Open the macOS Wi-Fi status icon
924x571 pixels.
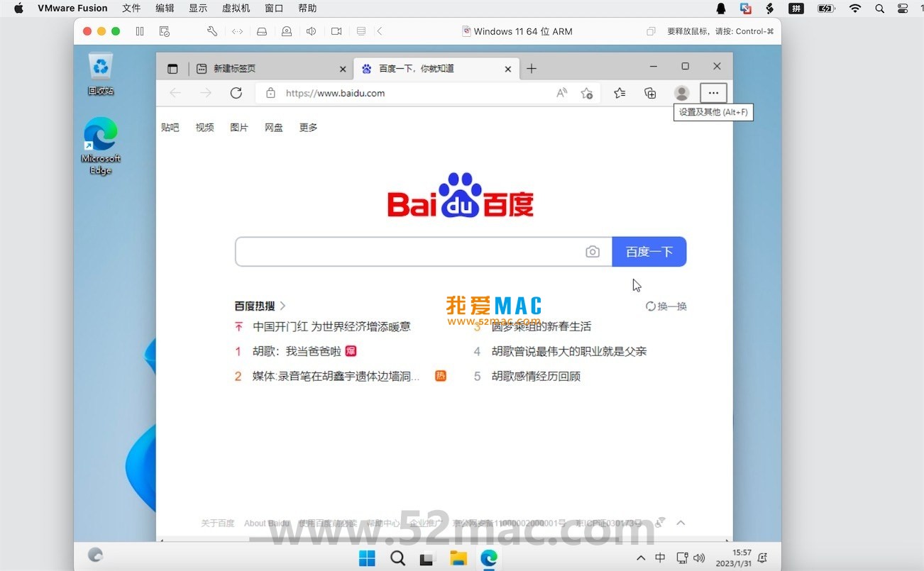(855, 9)
